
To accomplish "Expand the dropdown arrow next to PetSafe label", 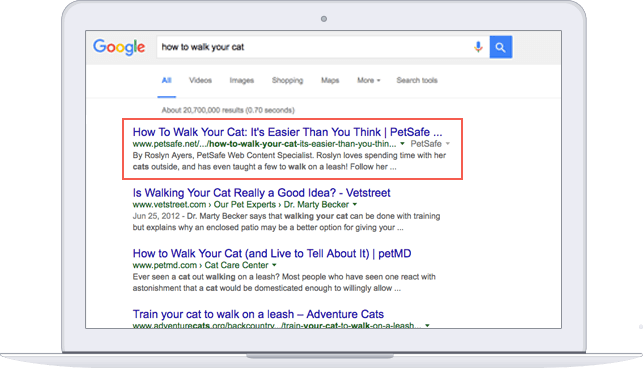I will (x=448, y=144).
